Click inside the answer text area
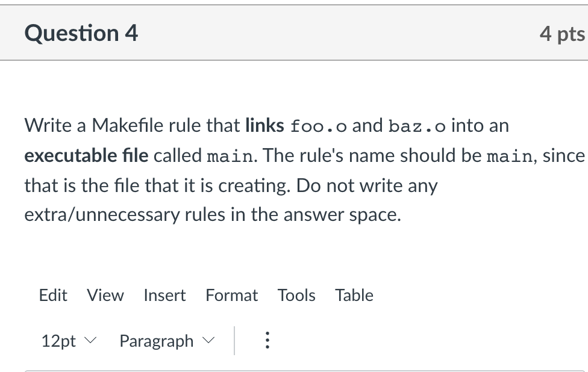The width and height of the screenshot is (588, 372). click(294, 368)
